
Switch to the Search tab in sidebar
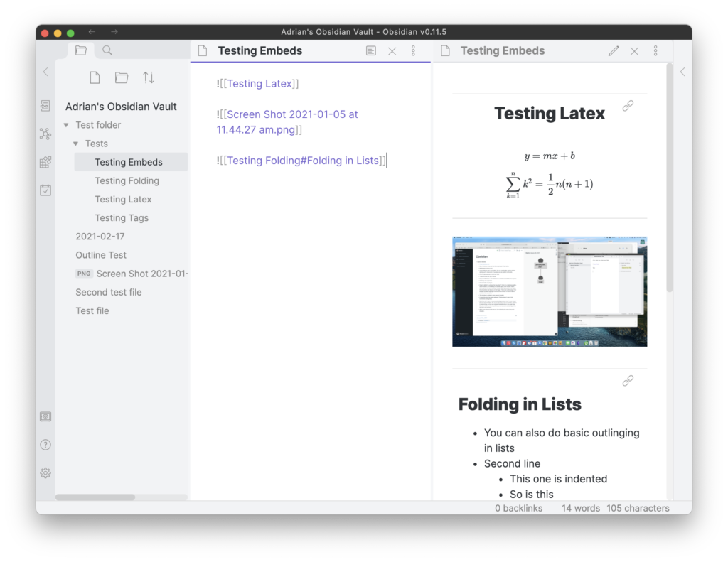(x=107, y=50)
